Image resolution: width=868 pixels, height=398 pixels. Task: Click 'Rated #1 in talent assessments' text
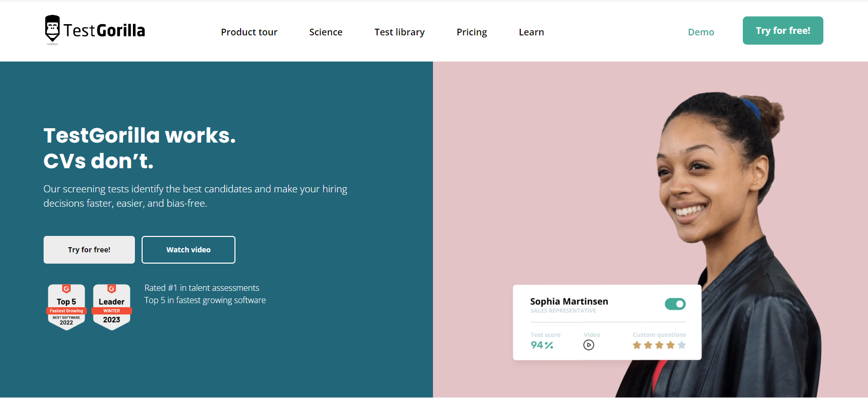(202, 288)
